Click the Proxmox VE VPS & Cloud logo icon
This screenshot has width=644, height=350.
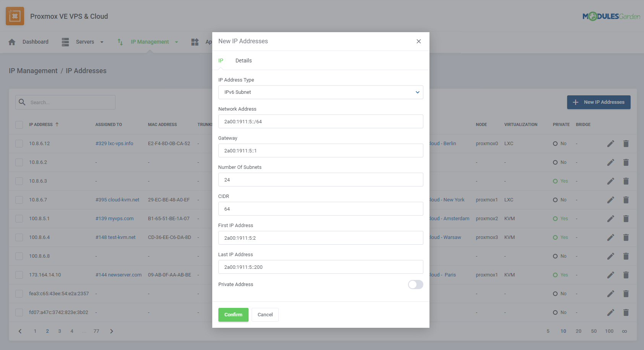15,16
